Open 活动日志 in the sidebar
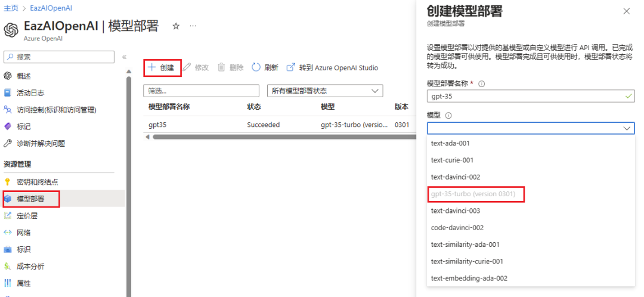644x297 pixels. tap(30, 93)
